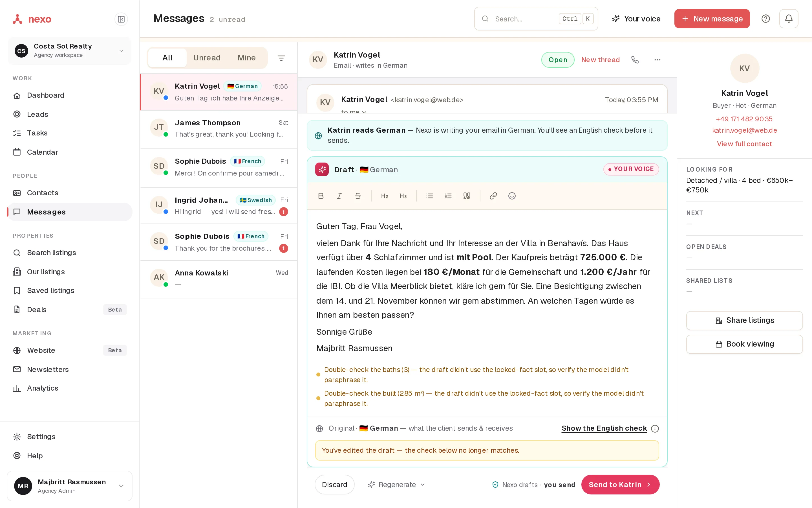Open the conversation filter icon
The width and height of the screenshot is (812, 508).
click(281, 58)
